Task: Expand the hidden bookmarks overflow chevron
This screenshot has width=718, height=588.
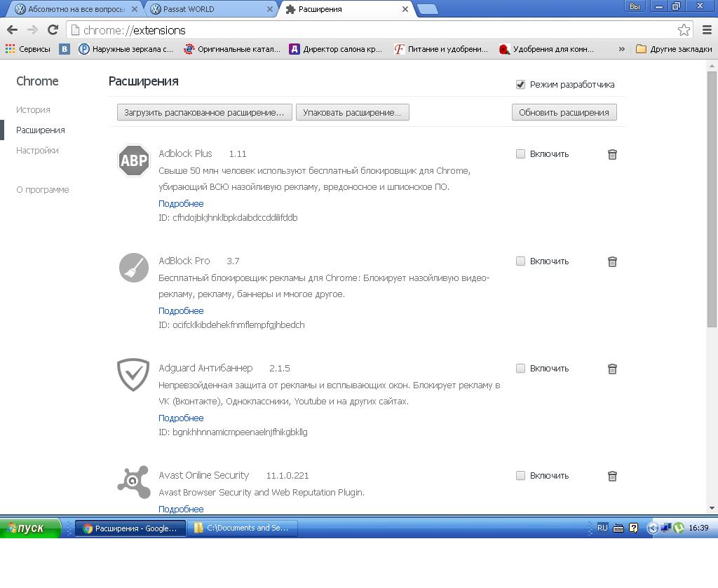Action: pyautogui.click(x=621, y=49)
